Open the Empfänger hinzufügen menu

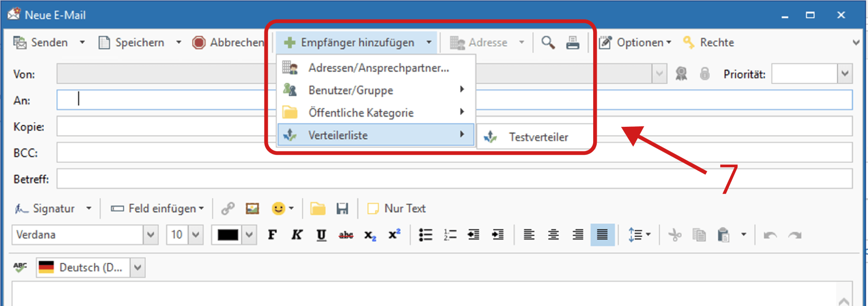coord(357,43)
